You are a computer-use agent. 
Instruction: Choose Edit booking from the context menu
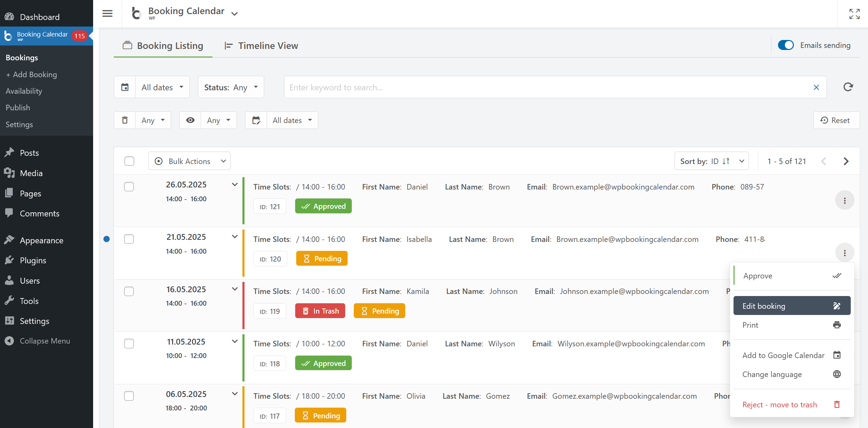(x=792, y=306)
